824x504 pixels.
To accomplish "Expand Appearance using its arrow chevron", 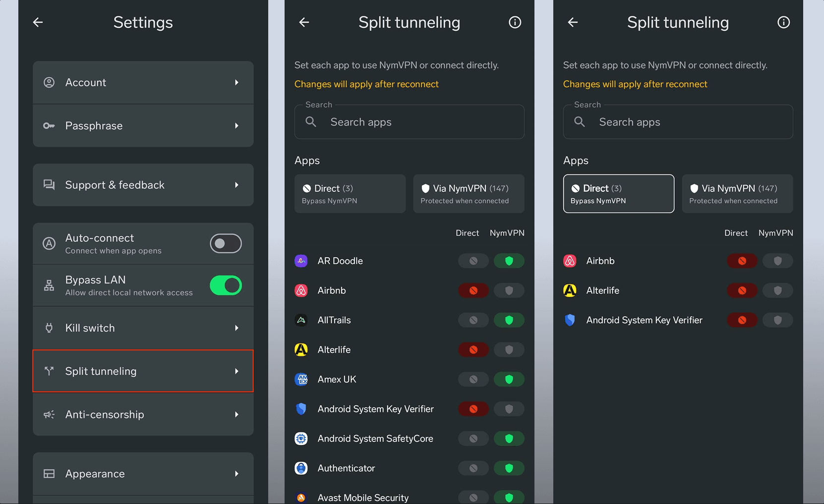I will point(236,474).
